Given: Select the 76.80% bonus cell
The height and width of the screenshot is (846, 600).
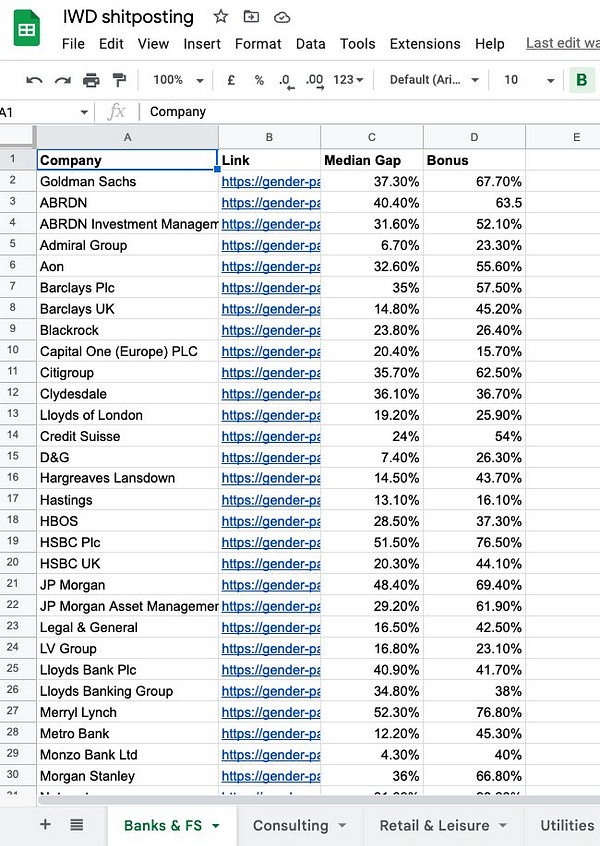Looking at the screenshot, I should click(474, 712).
